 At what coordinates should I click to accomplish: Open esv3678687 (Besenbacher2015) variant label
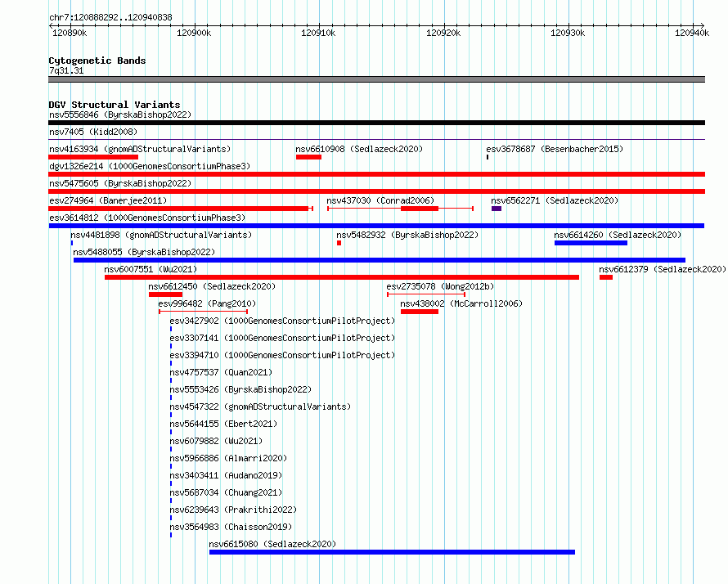[555, 149]
